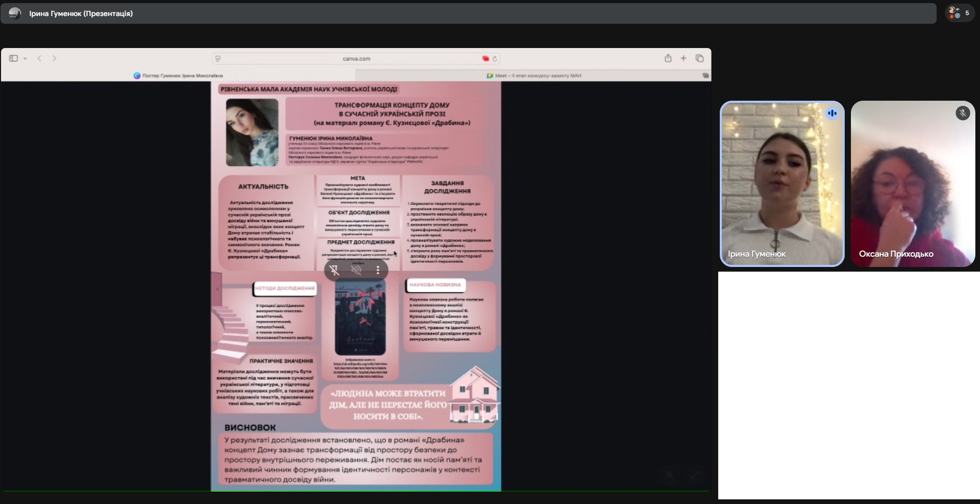Select Оксана Приходько video tile
The image size is (980, 504).
pos(912,183)
